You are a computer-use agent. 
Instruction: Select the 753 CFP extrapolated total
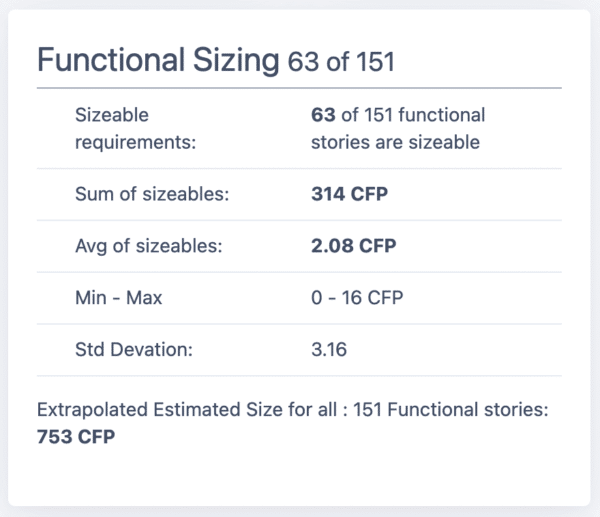tap(76, 437)
